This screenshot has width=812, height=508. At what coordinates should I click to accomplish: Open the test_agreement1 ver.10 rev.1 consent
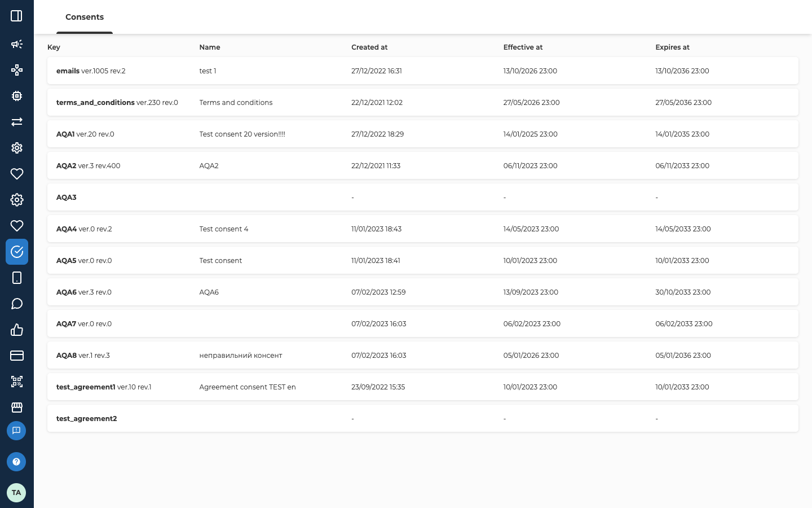[423, 387]
